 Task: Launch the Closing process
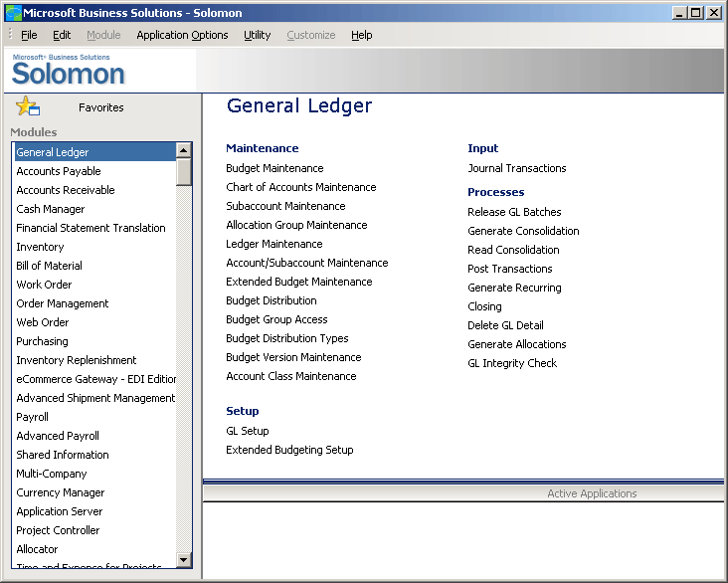tap(484, 306)
